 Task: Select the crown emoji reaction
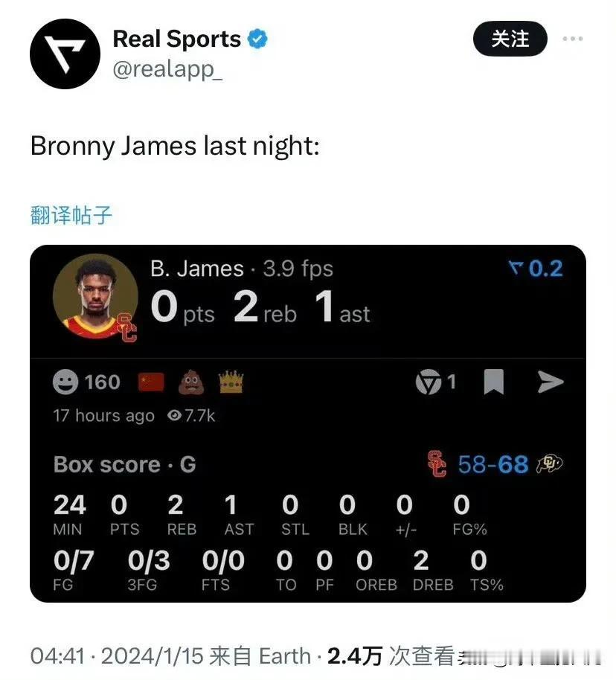tap(231, 382)
